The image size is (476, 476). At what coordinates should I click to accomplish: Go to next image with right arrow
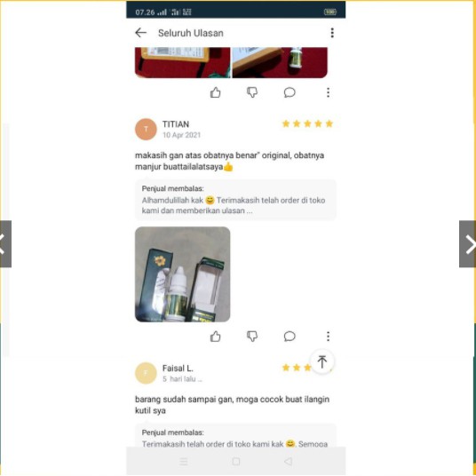467,243
